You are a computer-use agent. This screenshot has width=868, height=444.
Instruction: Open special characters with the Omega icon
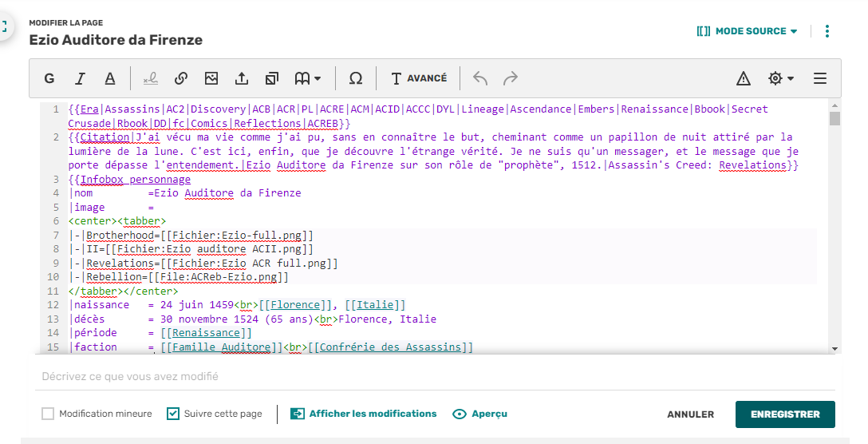[x=356, y=79]
